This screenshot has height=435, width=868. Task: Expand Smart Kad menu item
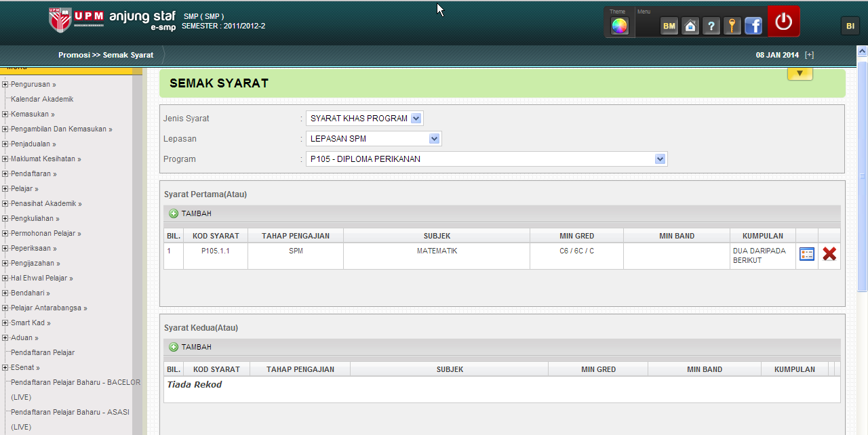[x=31, y=323]
